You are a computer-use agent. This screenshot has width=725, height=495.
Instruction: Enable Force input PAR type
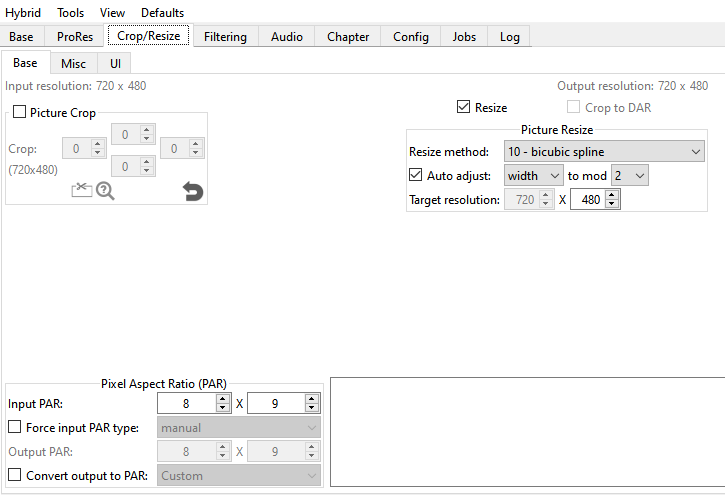tap(15, 428)
